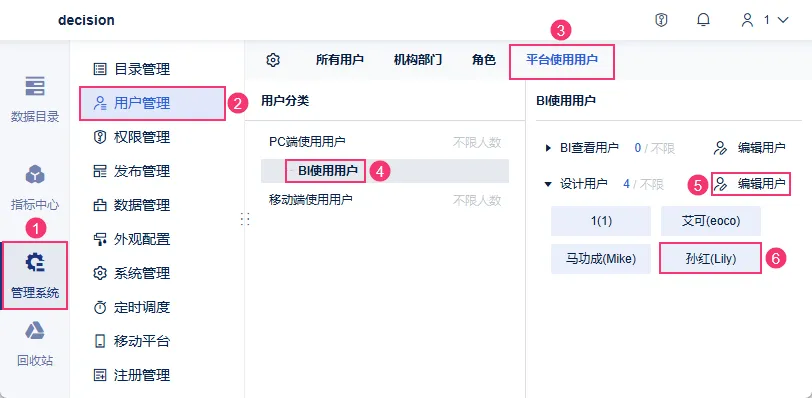
Task: Switch to the 角色 tab
Action: coord(484,60)
